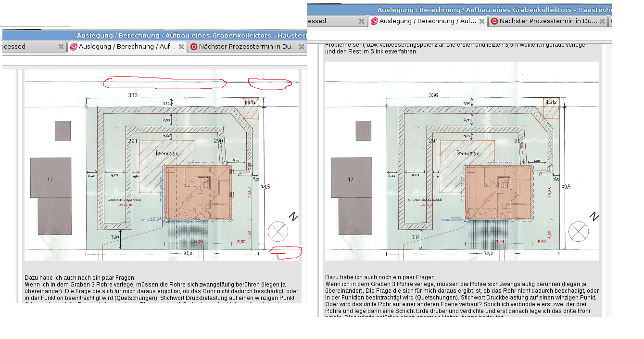This screenshot has height=339, width=644.
Task: Open the site plan image in right window
Action: click(x=462, y=161)
